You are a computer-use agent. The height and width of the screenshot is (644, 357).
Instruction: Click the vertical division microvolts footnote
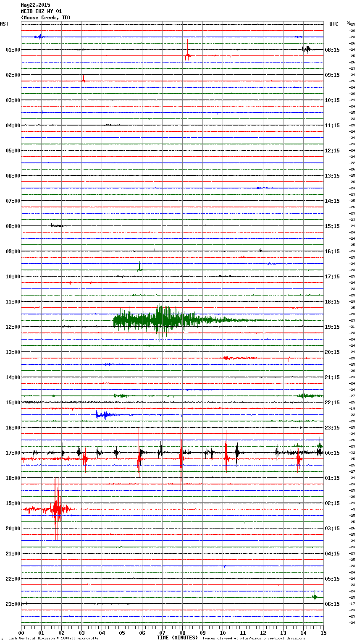pyautogui.click(x=53, y=638)
